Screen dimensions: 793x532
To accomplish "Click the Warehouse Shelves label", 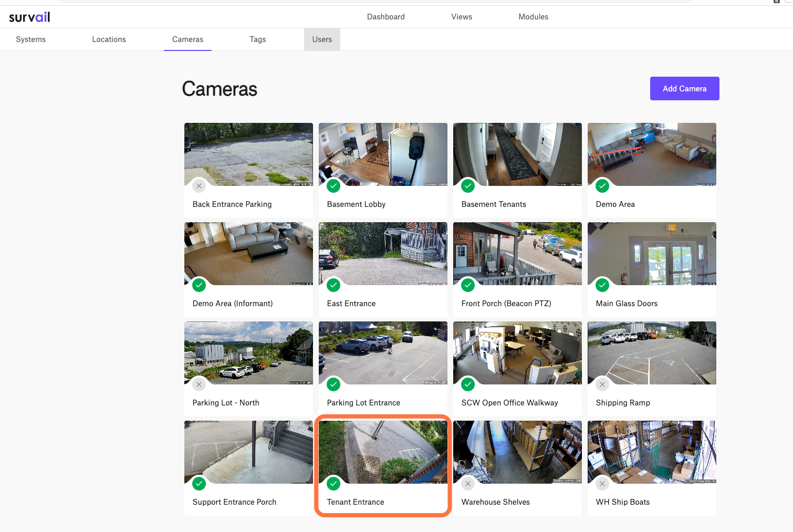I will click(496, 502).
